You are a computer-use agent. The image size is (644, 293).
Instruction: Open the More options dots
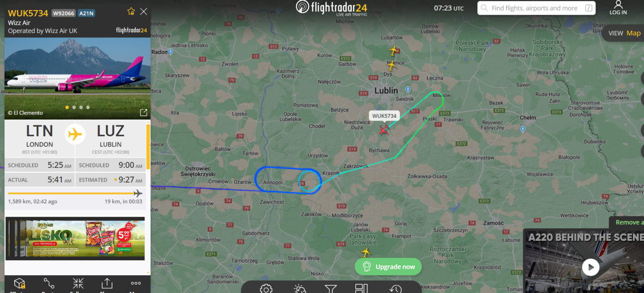click(x=135, y=283)
